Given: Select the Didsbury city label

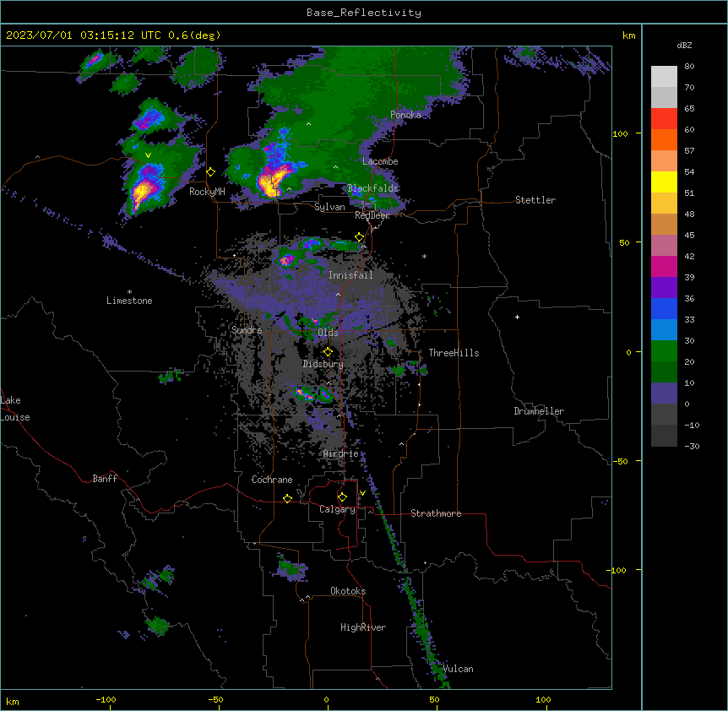Looking at the screenshot, I should 323,364.
